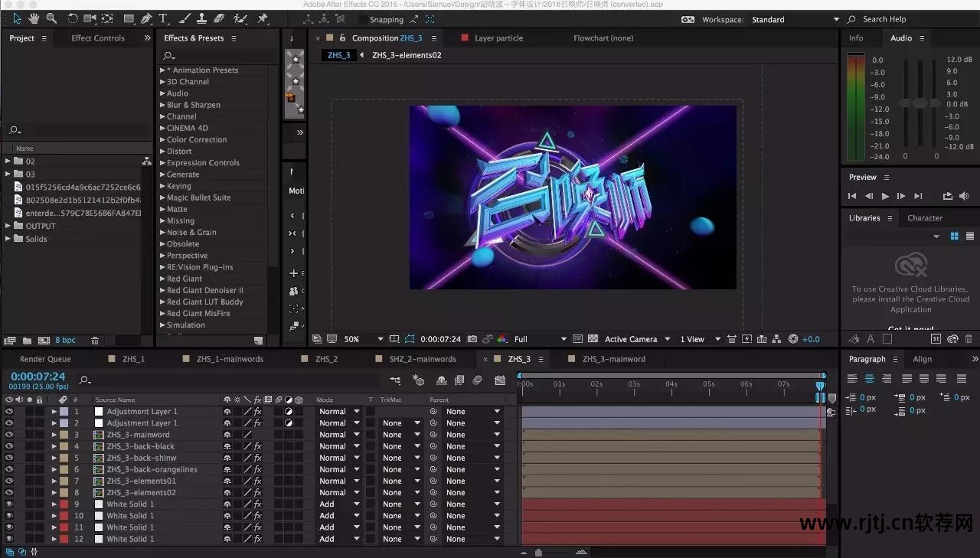Click the snapshot camera icon in viewer

[472, 339]
